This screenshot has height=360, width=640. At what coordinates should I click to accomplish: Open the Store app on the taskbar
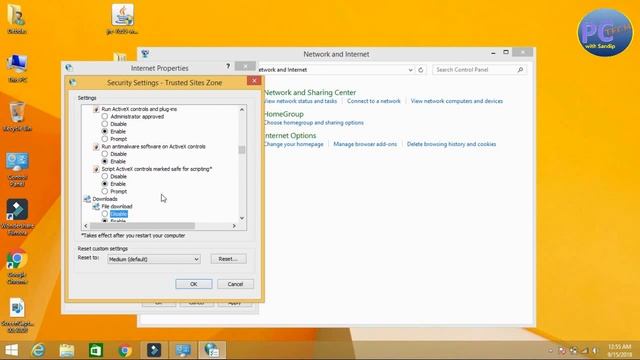point(96,350)
